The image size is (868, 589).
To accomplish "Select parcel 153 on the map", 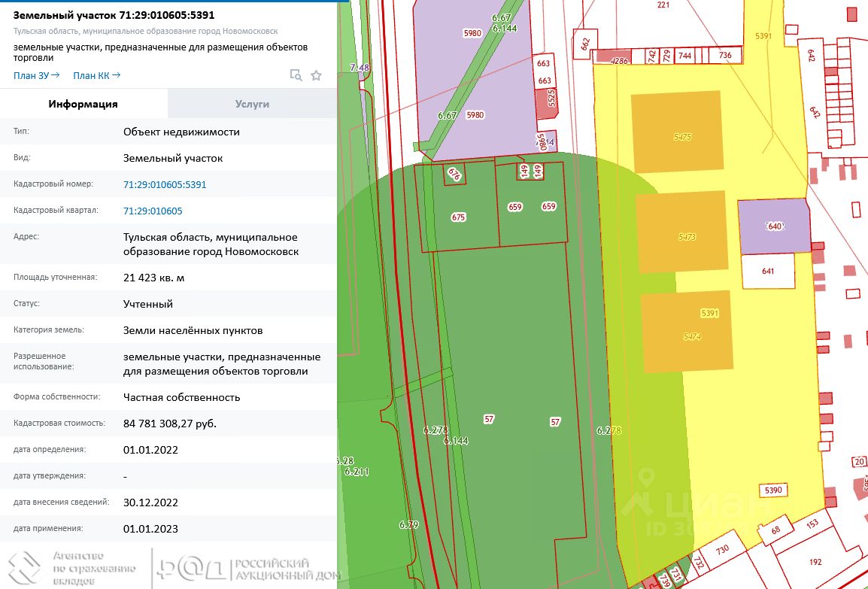I will pos(812,524).
